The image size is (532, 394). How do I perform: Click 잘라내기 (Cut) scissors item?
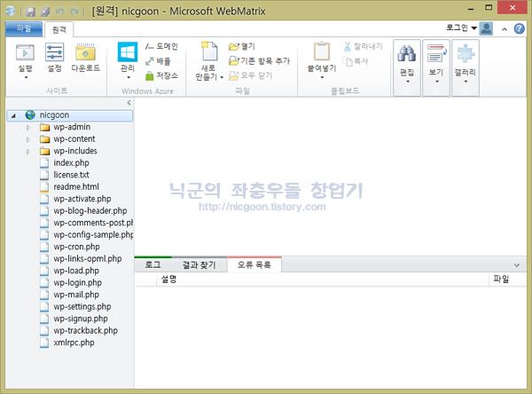coord(363,46)
